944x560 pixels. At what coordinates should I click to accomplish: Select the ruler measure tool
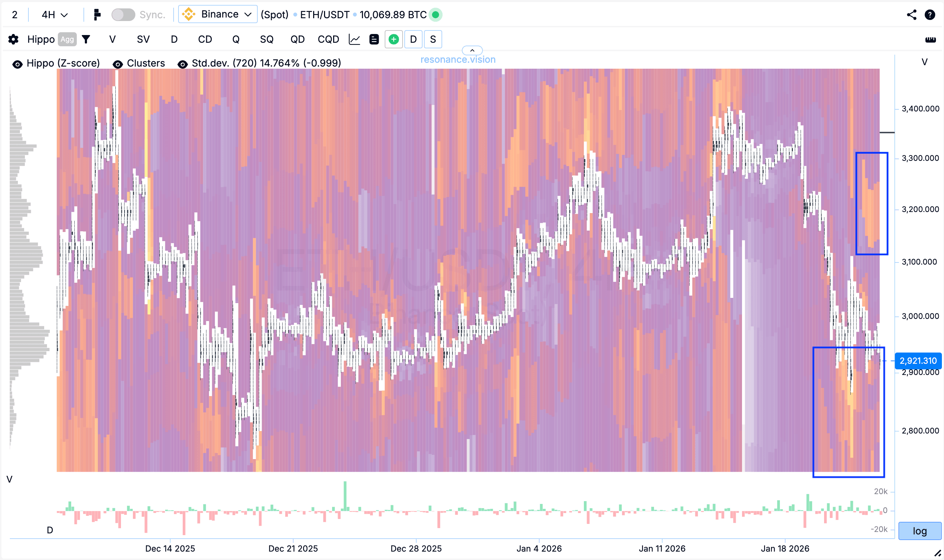click(930, 40)
